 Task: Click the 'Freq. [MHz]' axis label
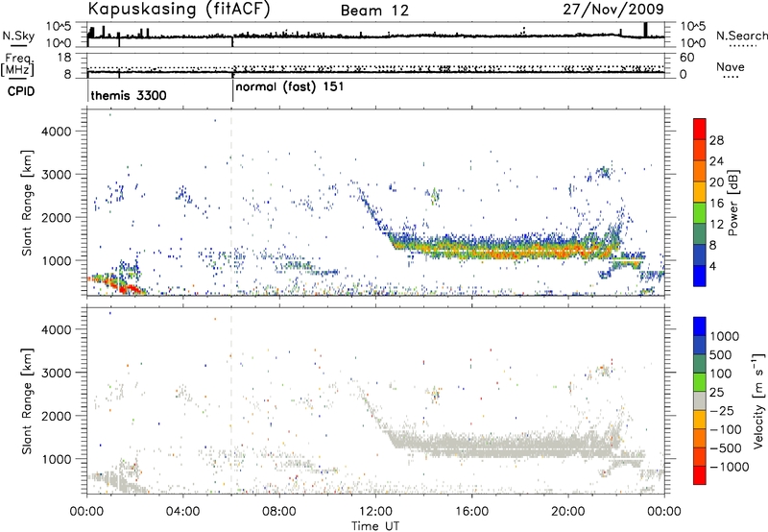[18, 64]
